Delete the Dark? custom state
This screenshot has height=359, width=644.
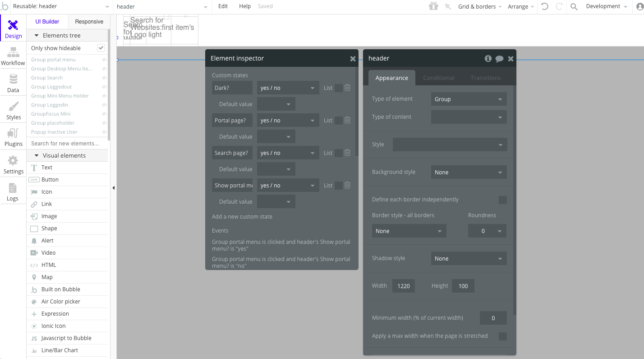pyautogui.click(x=347, y=88)
